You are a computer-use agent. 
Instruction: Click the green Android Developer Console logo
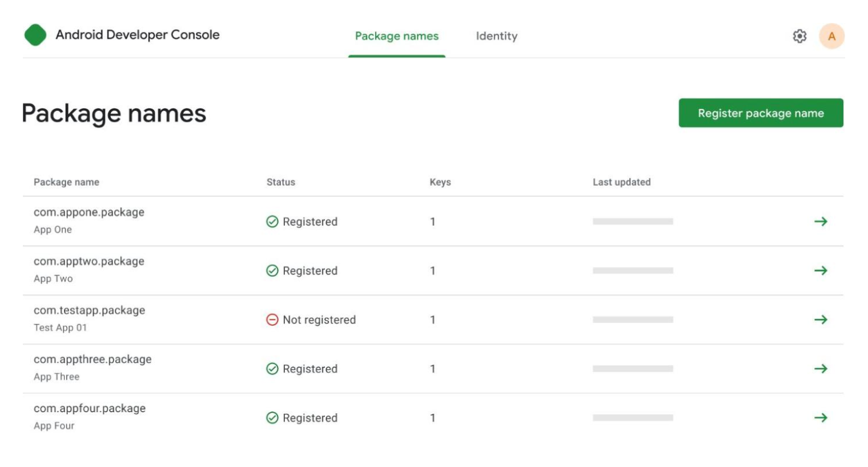click(x=35, y=35)
